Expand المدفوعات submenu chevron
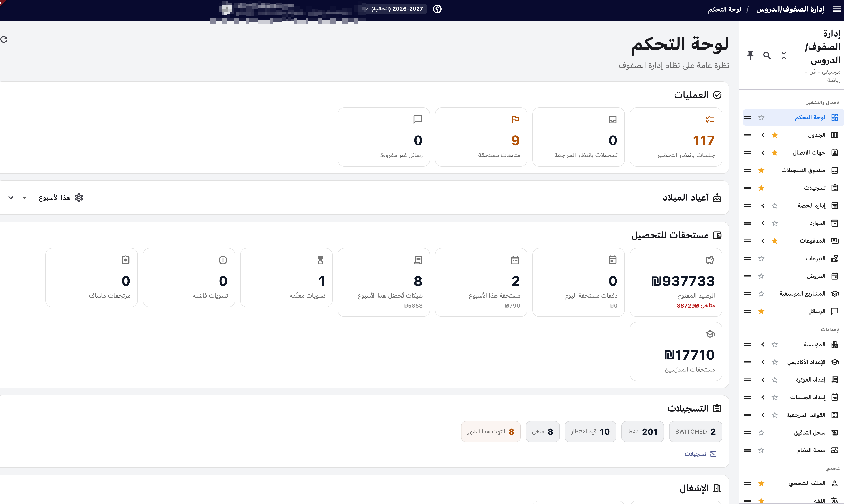Viewport: 844px width, 504px height. click(763, 241)
